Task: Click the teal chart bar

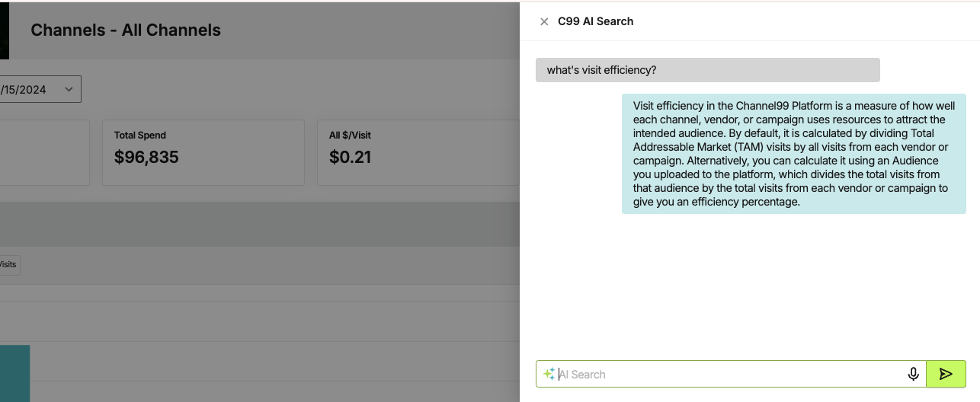Action: 14,373
